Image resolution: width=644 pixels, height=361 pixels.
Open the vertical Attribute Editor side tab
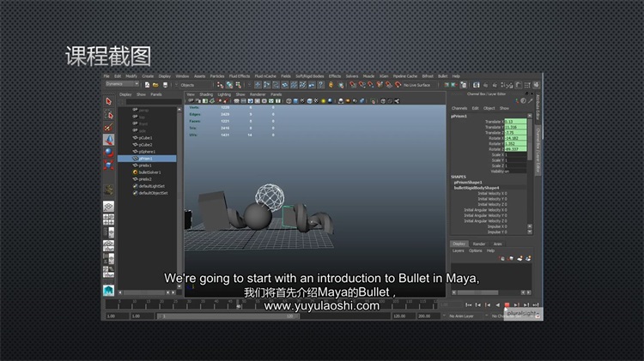[538, 107]
